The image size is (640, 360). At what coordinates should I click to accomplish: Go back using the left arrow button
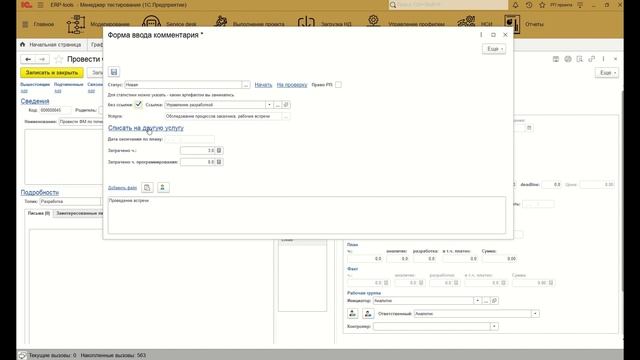pyautogui.click(x=28, y=59)
